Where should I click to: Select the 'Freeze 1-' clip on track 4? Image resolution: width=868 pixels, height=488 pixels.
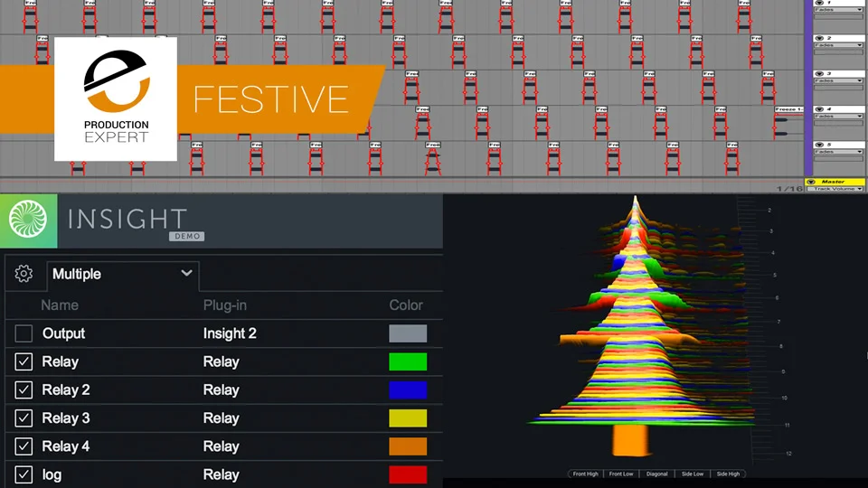788,109
